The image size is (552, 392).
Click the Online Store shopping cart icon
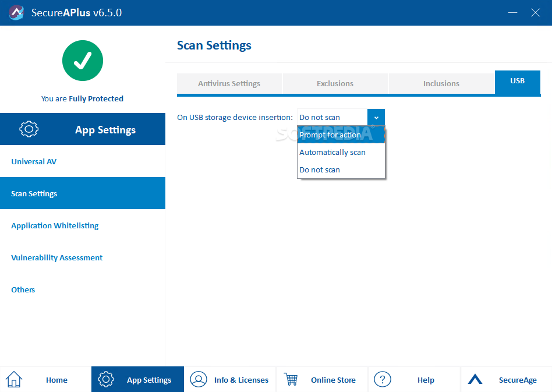[x=291, y=379]
